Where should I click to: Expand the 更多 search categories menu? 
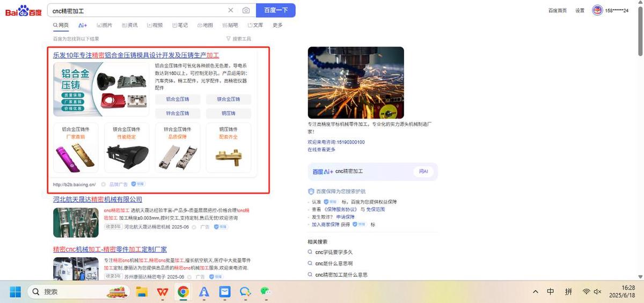(x=277, y=25)
